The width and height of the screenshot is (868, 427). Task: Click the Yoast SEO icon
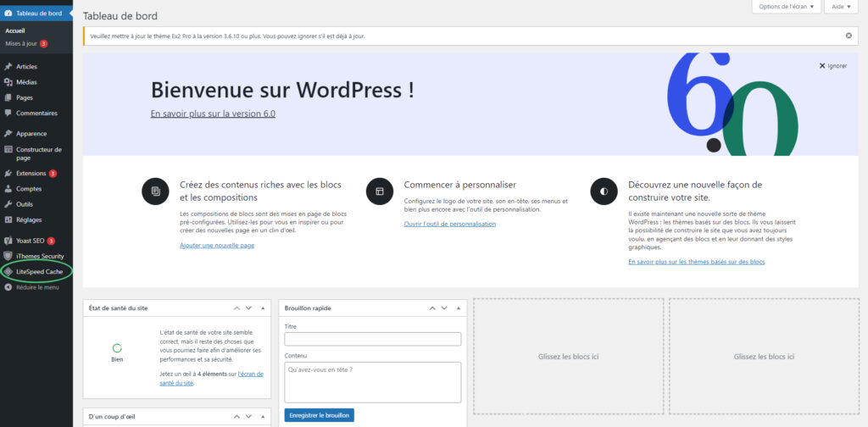8,241
